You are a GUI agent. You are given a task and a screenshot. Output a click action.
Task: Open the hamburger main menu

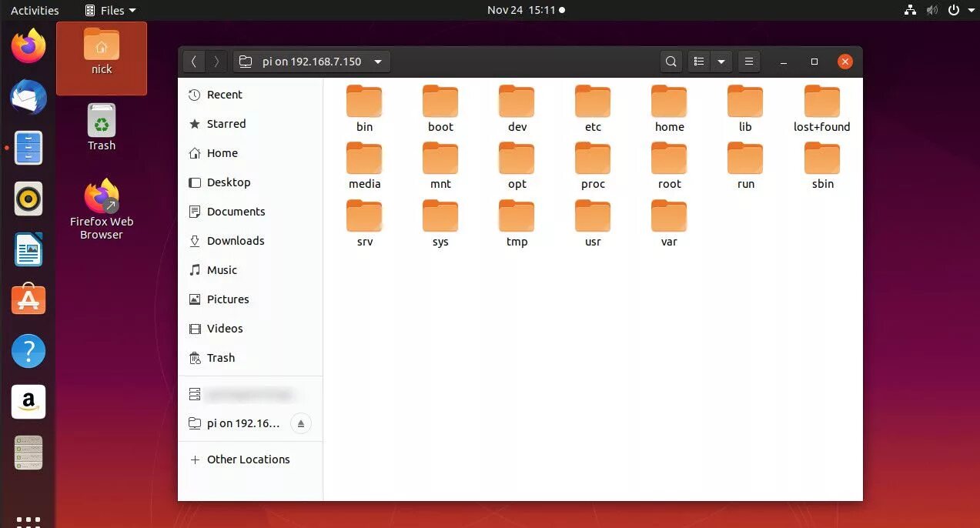748,62
